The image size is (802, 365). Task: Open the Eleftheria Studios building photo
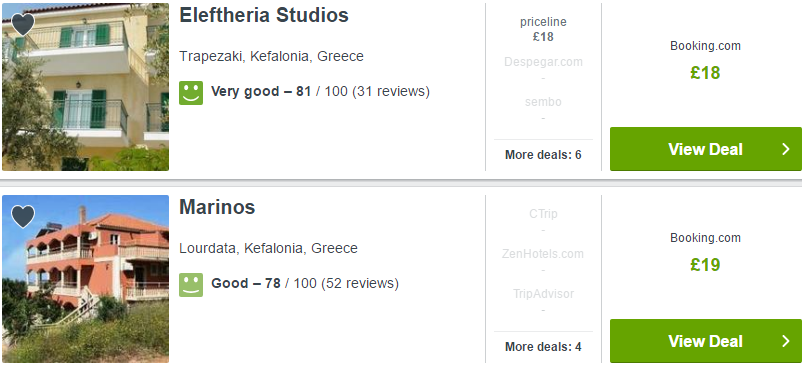85,86
